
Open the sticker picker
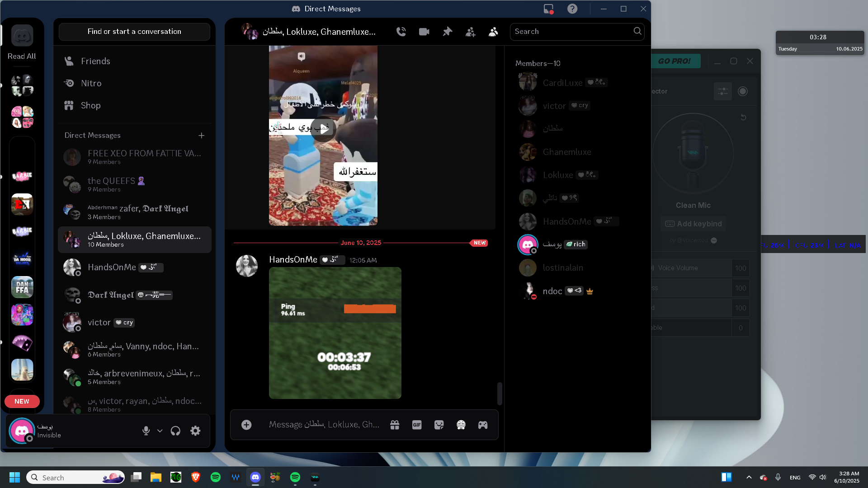[x=439, y=425]
